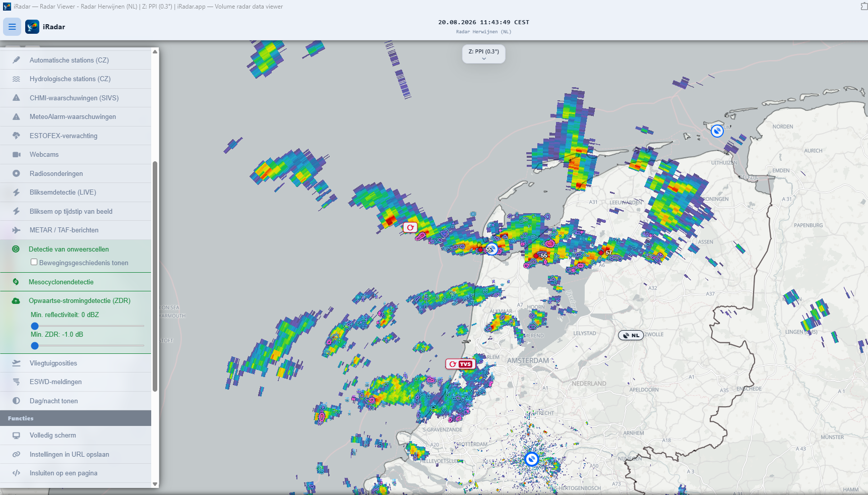Click the Automatische stations pencil icon
Viewport: 868px width, 495px height.
pyautogui.click(x=16, y=60)
